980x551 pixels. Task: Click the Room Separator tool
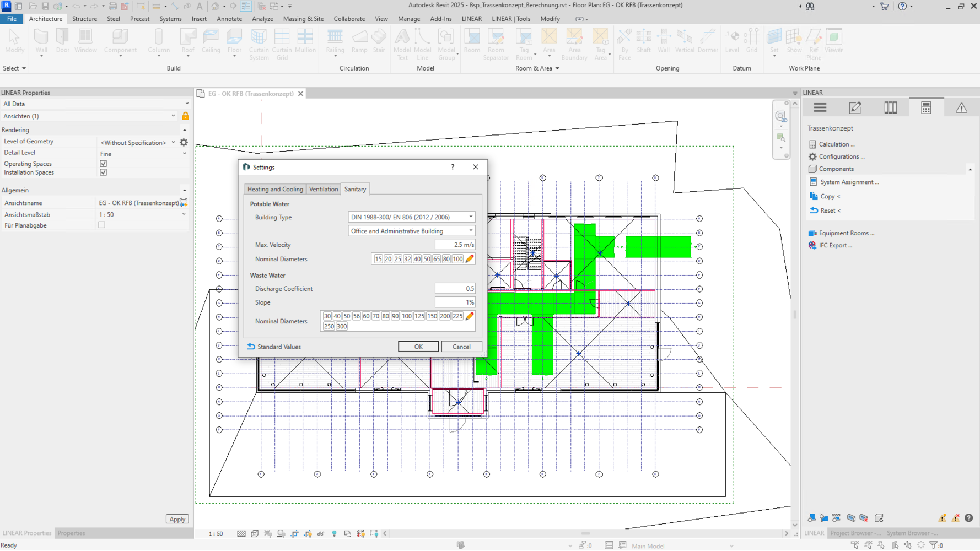pos(496,43)
